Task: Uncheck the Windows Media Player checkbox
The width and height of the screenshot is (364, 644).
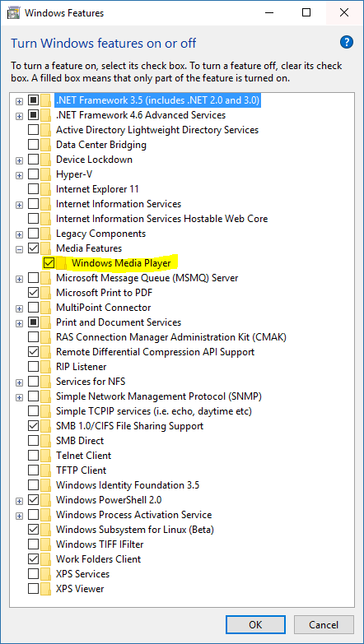Action: (x=49, y=263)
